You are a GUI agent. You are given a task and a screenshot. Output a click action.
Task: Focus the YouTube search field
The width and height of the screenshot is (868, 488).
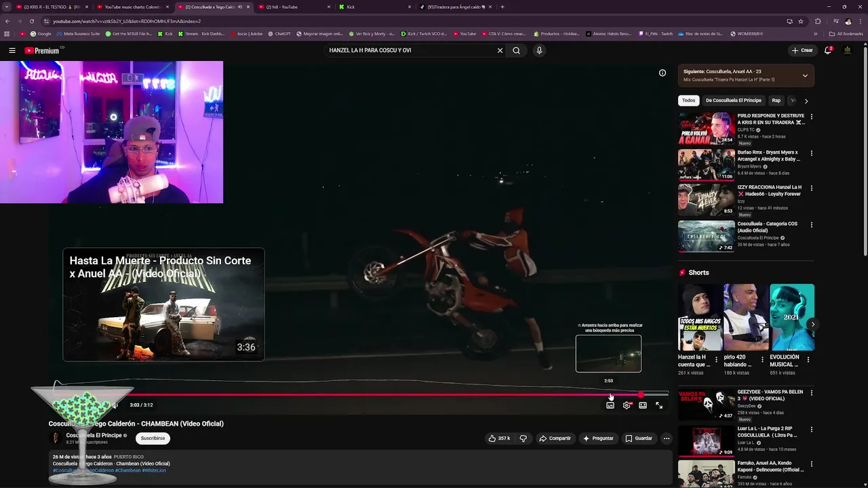(x=410, y=50)
